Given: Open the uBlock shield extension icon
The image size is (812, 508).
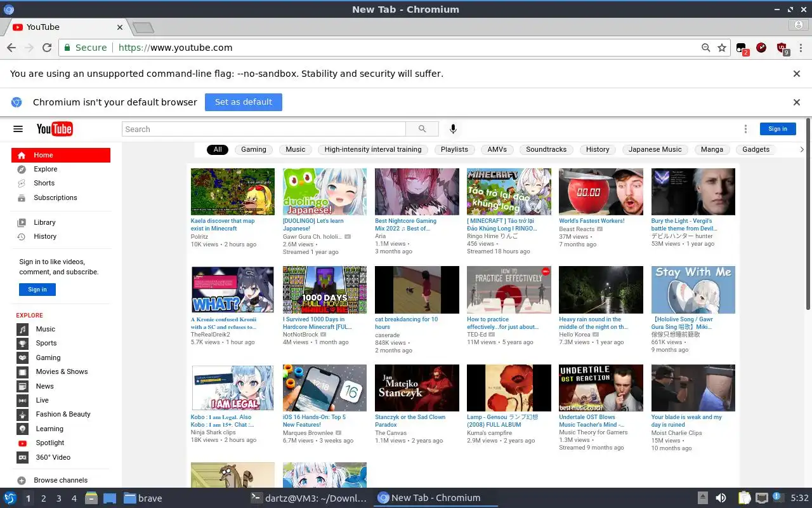Looking at the screenshot, I should pos(782,48).
